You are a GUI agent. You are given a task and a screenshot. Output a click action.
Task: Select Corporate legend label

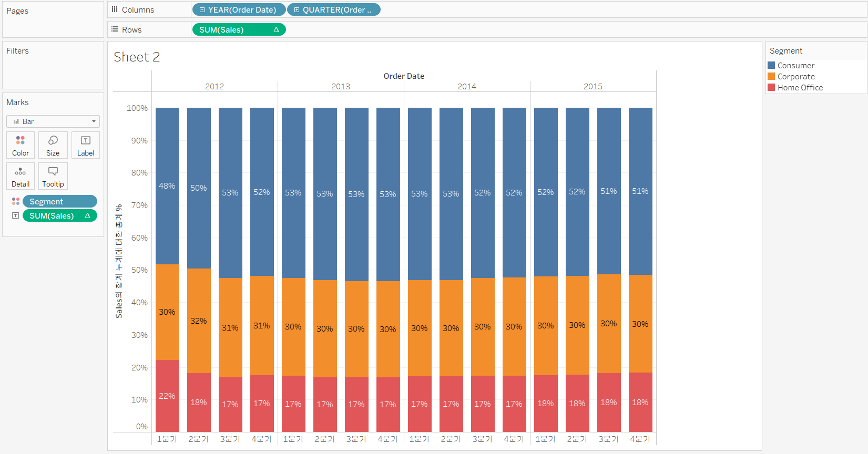796,77
